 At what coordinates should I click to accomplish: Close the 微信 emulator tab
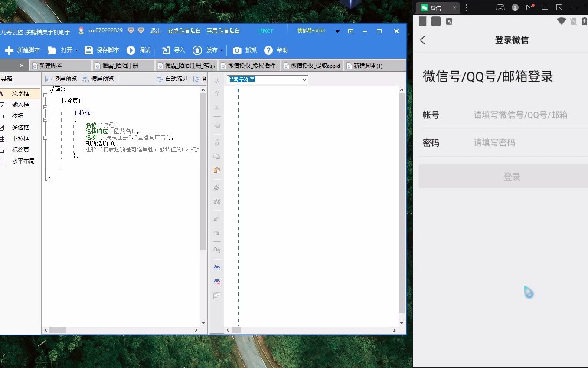454,8
